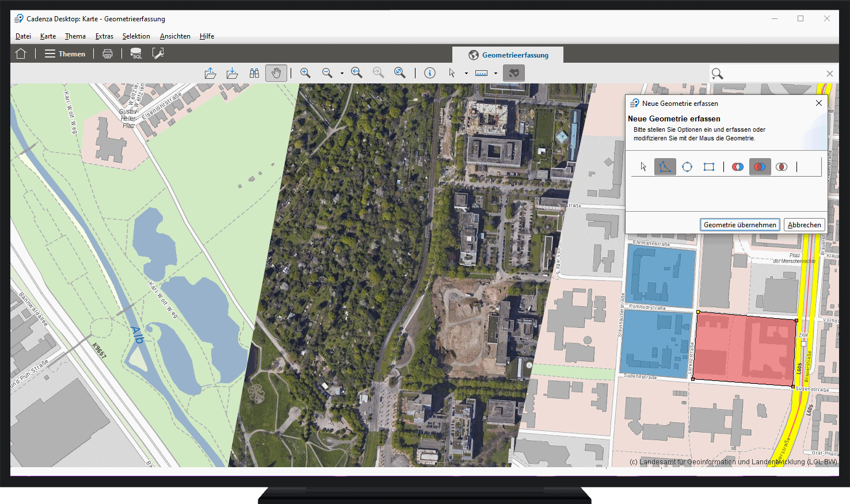Click the SQL icon in the toolbar
Screen dimensions: 850x504
point(136,53)
